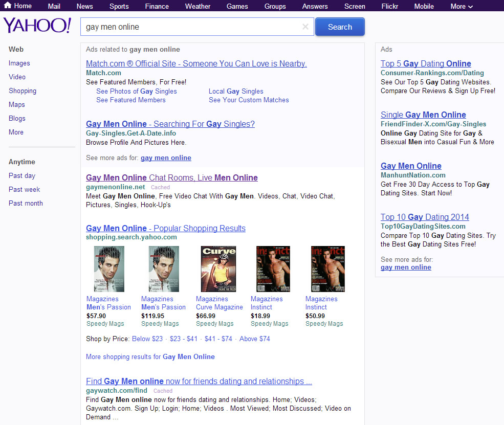Choose the Below $23 price filter
Viewport: 504px width, 425px height.
[x=147, y=339]
